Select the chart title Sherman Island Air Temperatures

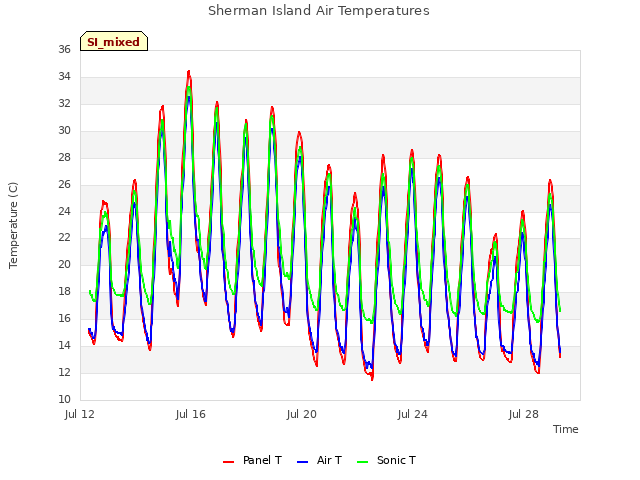point(319,11)
